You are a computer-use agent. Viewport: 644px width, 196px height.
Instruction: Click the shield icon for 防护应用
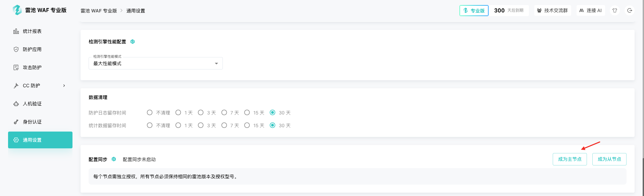16,49
